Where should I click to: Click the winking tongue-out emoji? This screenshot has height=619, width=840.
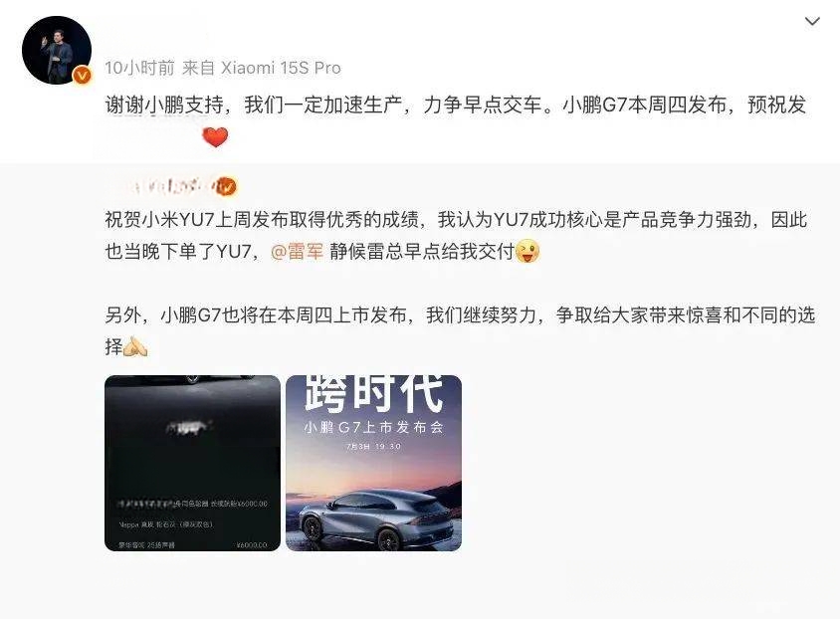(527, 251)
